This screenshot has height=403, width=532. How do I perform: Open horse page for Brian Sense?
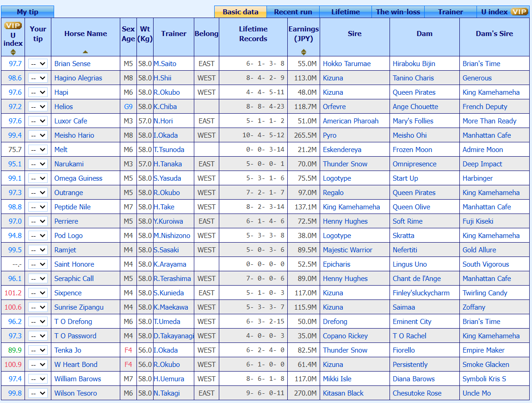72,64
